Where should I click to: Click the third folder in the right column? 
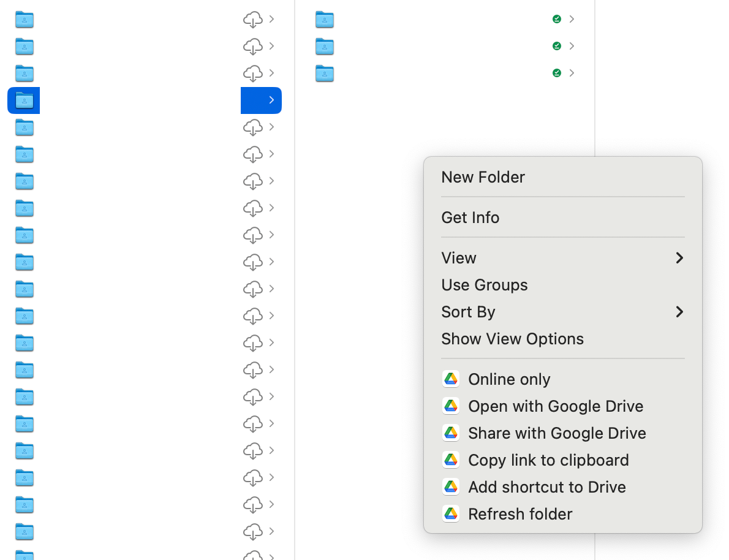tap(324, 74)
